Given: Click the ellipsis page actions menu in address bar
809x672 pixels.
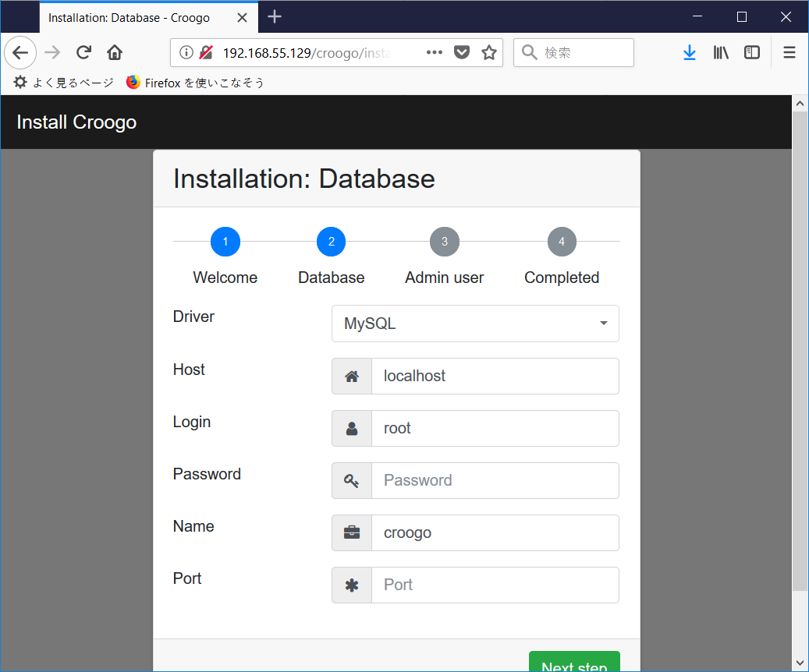Looking at the screenshot, I should coord(435,52).
